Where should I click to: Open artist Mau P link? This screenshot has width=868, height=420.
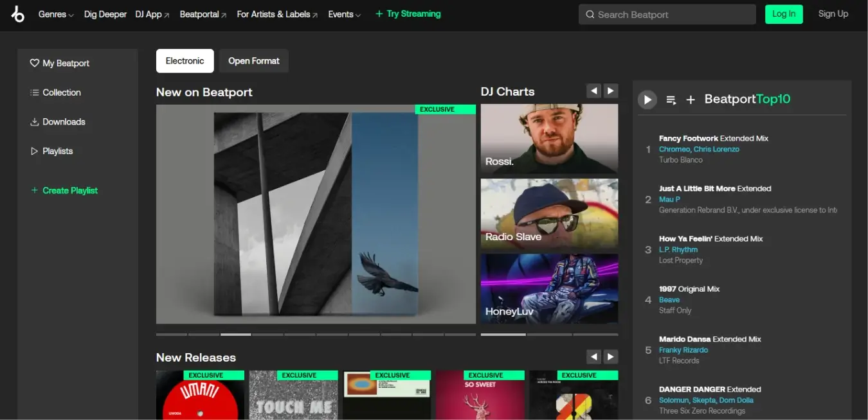tap(669, 199)
